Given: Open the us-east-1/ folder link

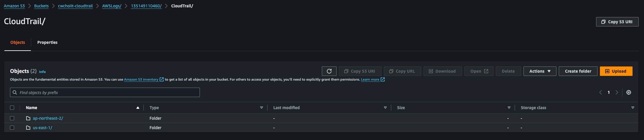Looking at the screenshot, I should pyautogui.click(x=43, y=128).
